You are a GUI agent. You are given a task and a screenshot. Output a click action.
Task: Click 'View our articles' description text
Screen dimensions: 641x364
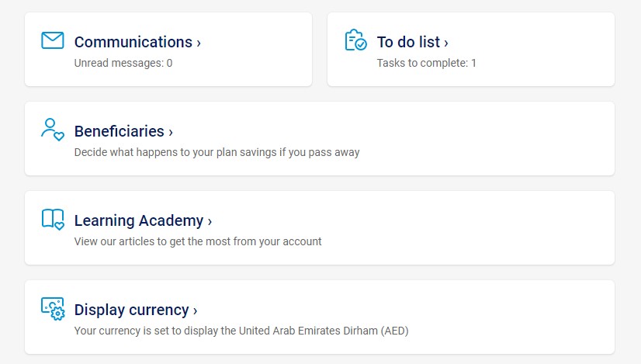(198, 241)
